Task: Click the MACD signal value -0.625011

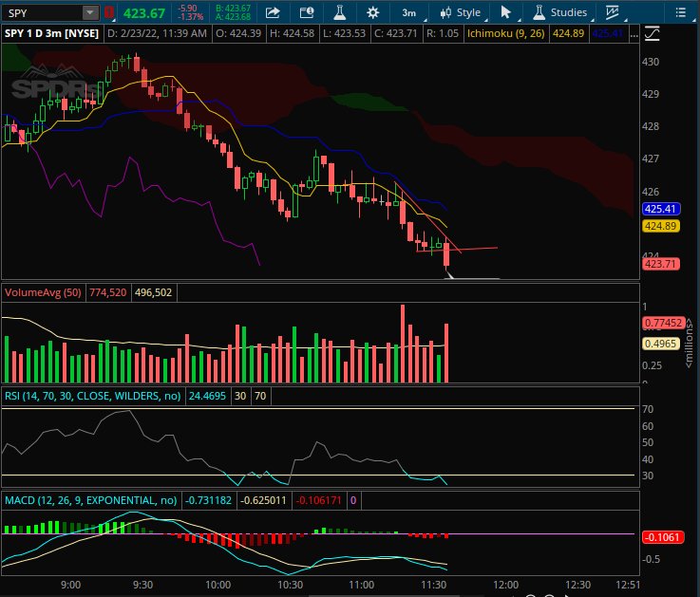Action: click(x=263, y=500)
